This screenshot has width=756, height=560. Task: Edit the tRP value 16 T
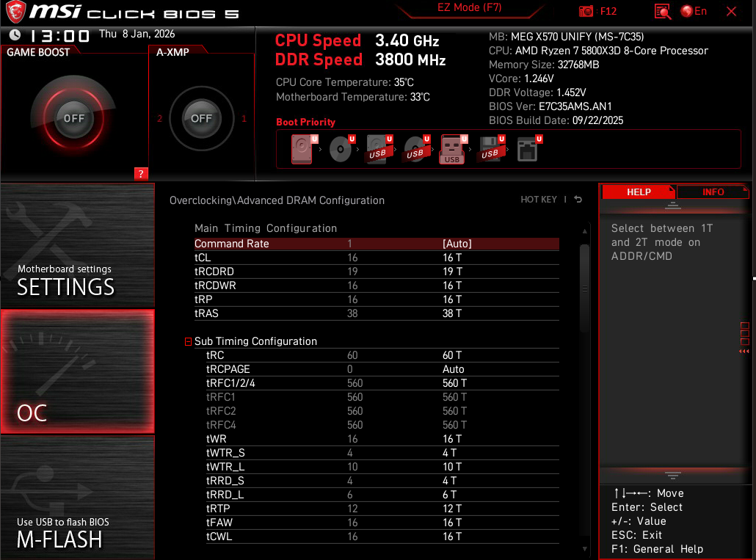click(x=452, y=299)
